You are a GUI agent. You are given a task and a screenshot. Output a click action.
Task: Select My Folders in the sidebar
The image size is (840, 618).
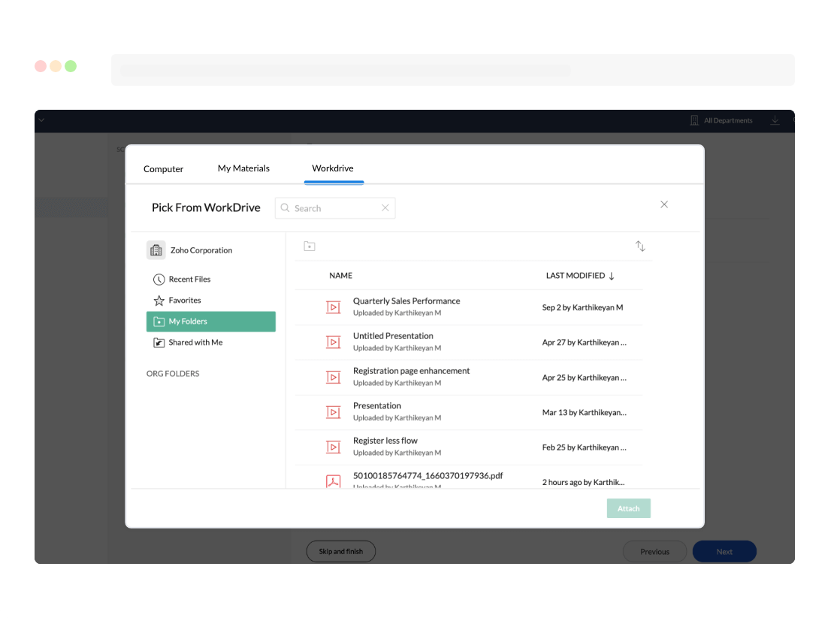pyautogui.click(x=211, y=322)
